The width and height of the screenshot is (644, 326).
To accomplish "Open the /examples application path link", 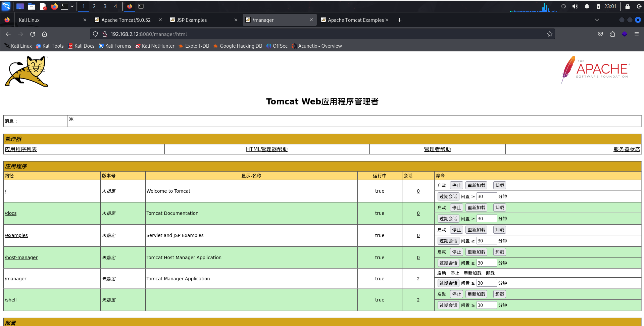I will [x=16, y=235].
